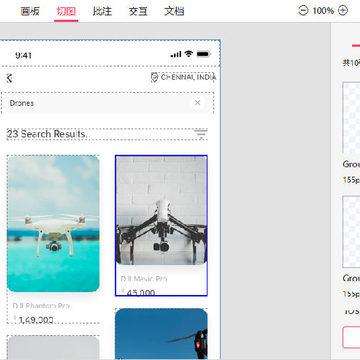Click the location pin icon
The image size is (360, 360).
[x=154, y=77]
